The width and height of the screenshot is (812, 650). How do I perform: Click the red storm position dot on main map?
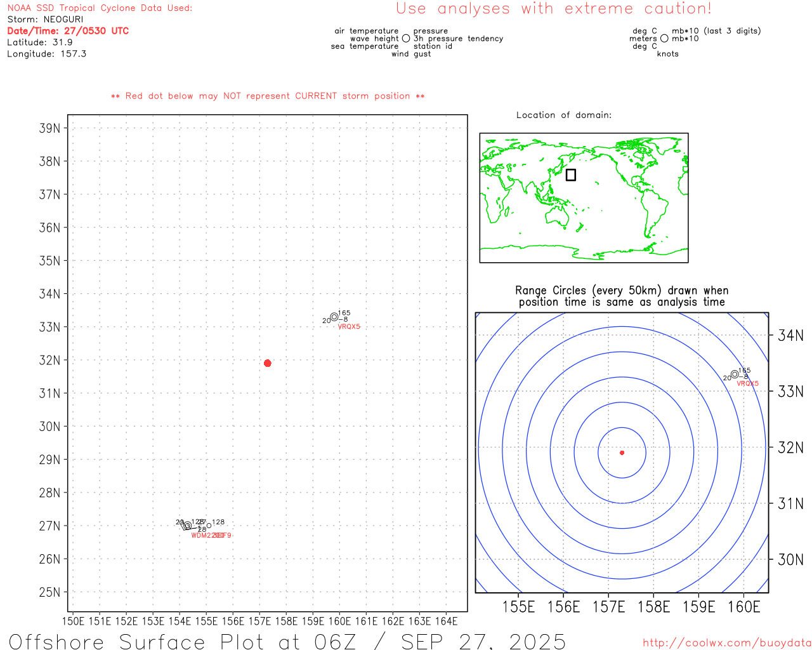click(267, 363)
